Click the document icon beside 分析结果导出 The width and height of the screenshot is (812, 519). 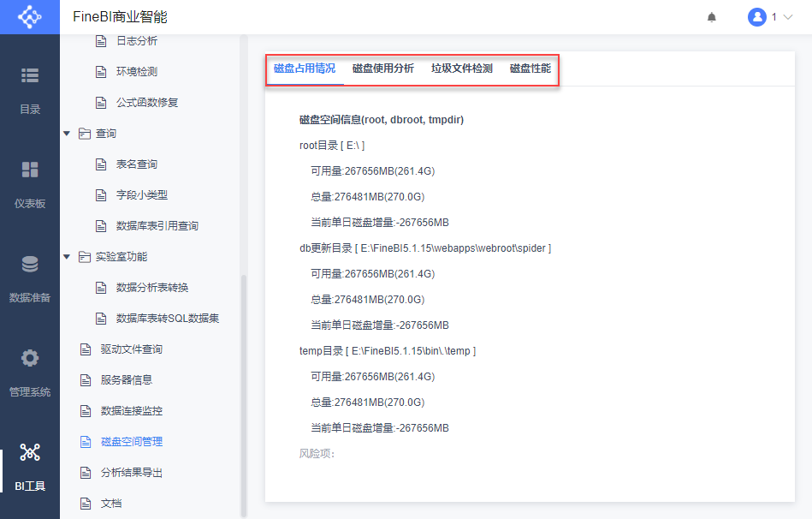(86, 473)
